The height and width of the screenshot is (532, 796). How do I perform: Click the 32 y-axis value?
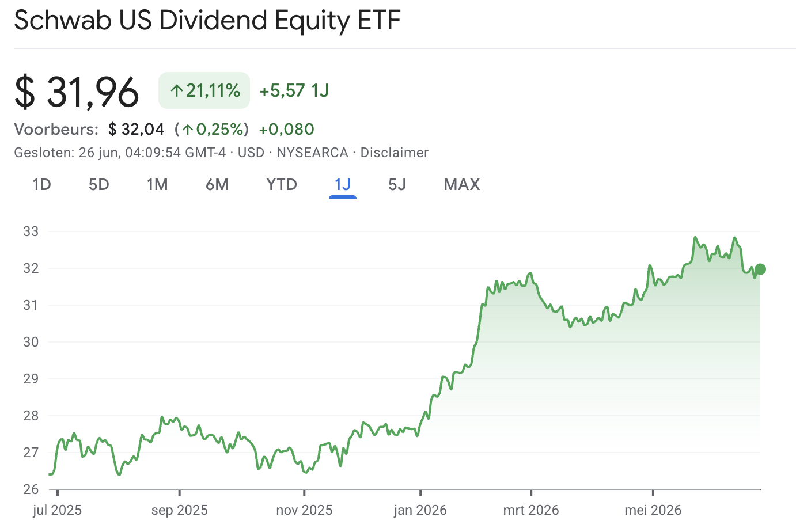point(31,268)
